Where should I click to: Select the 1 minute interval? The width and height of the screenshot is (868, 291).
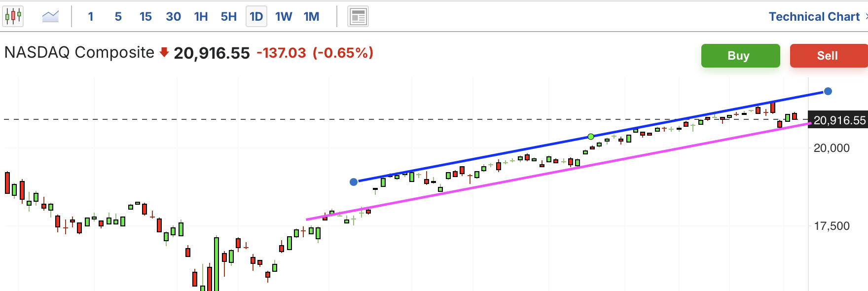pyautogui.click(x=91, y=17)
